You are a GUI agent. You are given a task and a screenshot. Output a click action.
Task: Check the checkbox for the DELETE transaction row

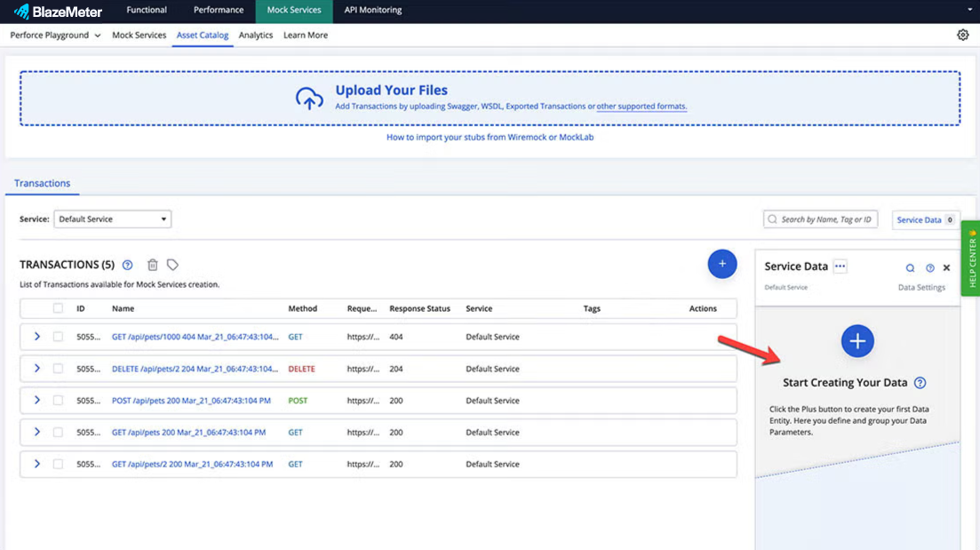pos(57,368)
